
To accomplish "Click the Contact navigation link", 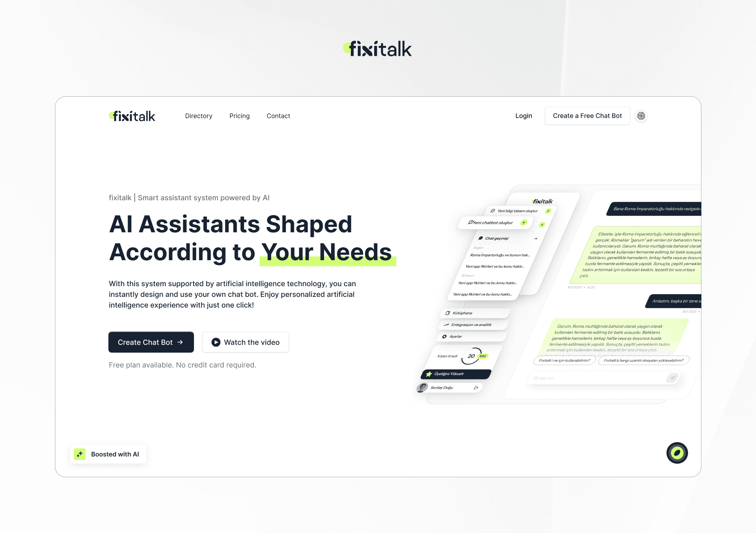I will (278, 116).
